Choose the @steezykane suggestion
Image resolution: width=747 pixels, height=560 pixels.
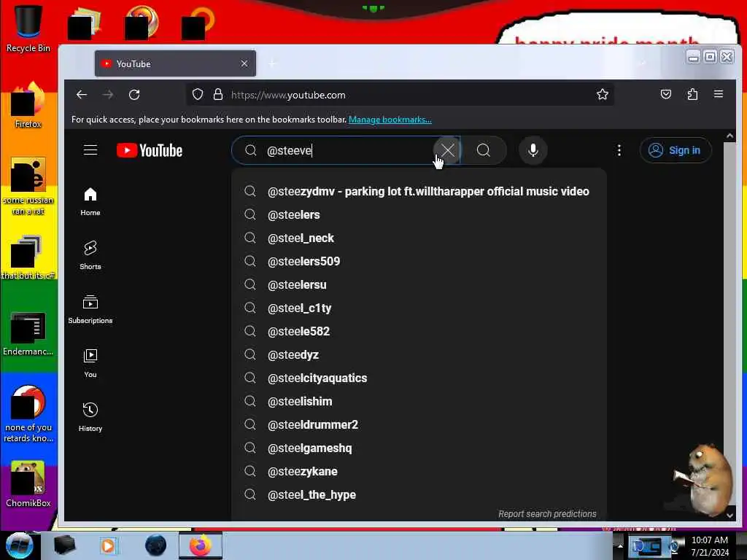click(x=419, y=472)
